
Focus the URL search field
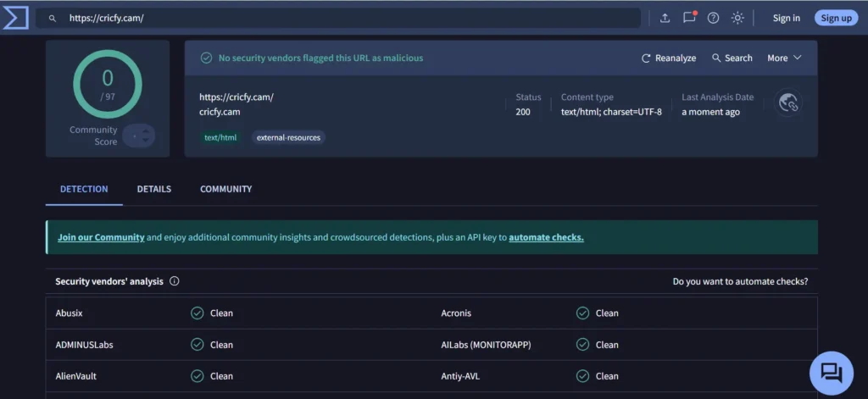click(338, 19)
